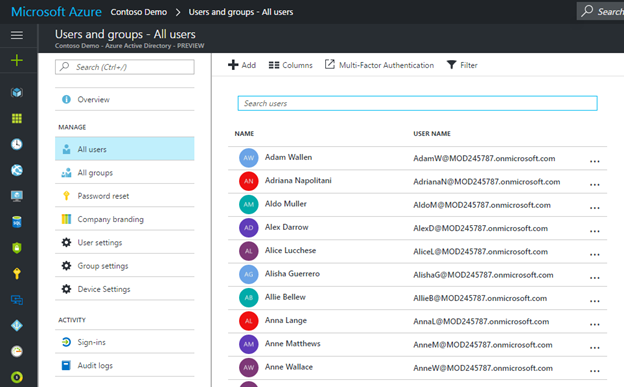Click the green plus New resource icon

[17, 61]
